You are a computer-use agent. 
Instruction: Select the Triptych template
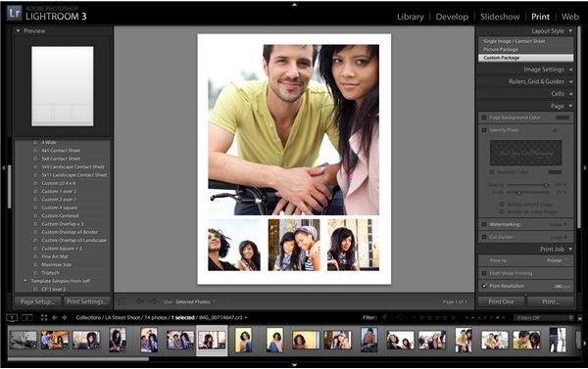click(x=50, y=273)
